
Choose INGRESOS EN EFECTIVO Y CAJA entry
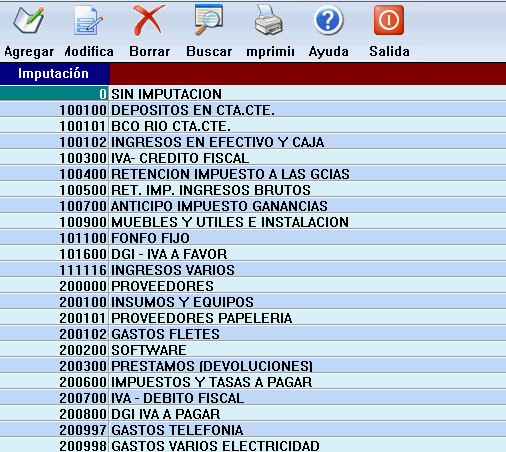(253, 142)
